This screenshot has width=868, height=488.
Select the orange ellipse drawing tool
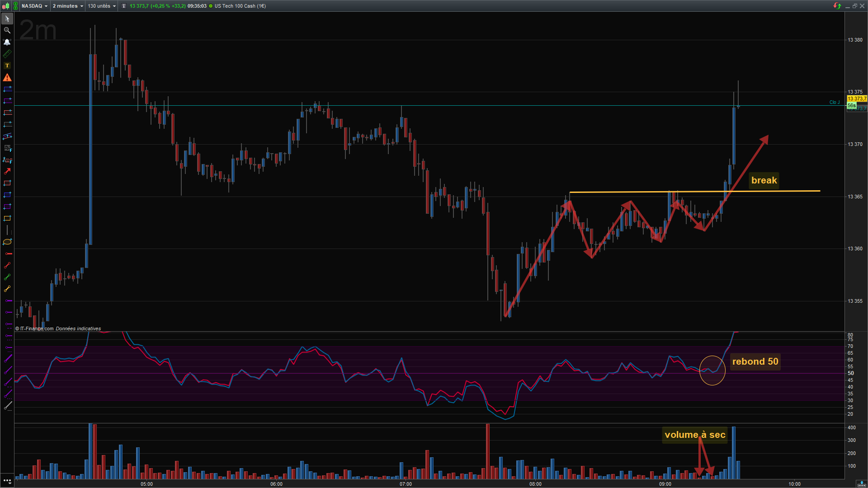pos(7,242)
